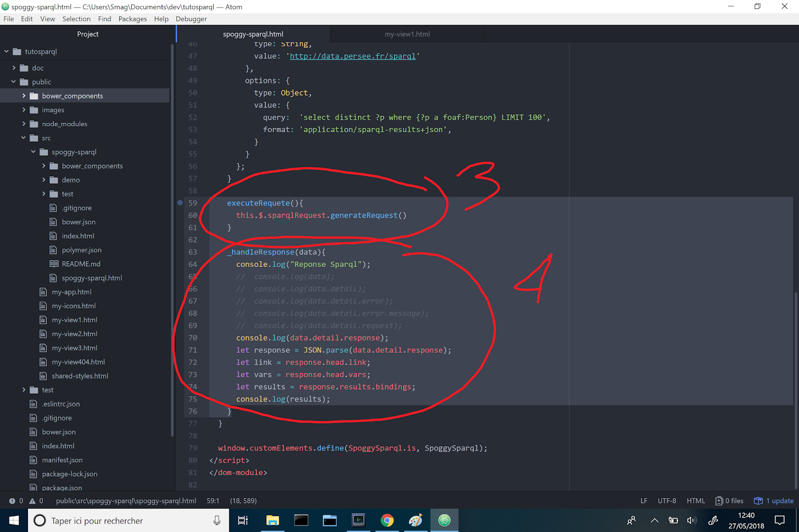799x532 pixels.
Task: Open the File menu
Action: tap(9, 19)
